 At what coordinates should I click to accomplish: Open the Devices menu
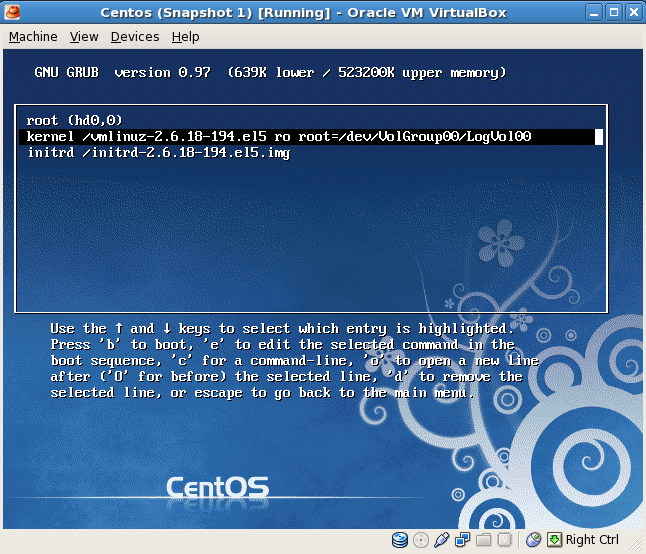click(135, 36)
